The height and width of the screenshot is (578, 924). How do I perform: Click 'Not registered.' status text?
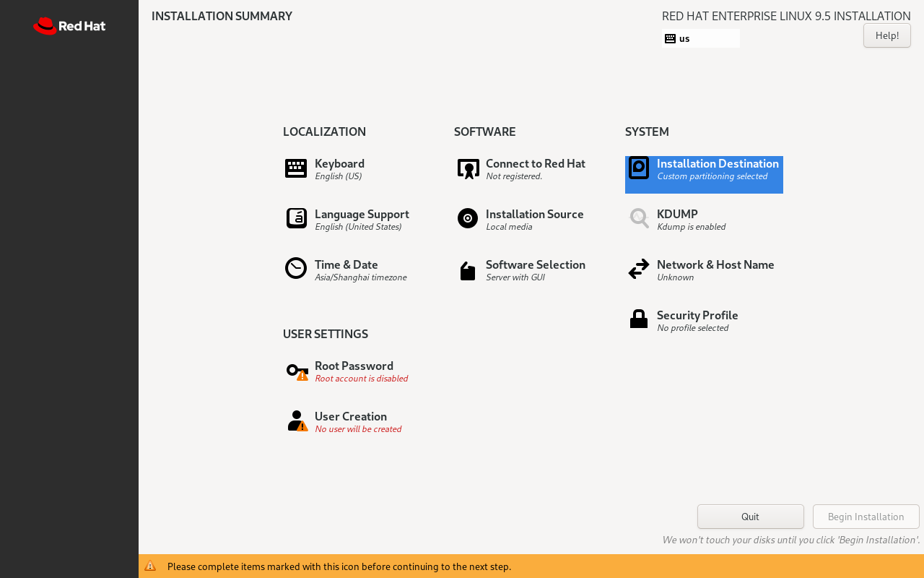514,176
